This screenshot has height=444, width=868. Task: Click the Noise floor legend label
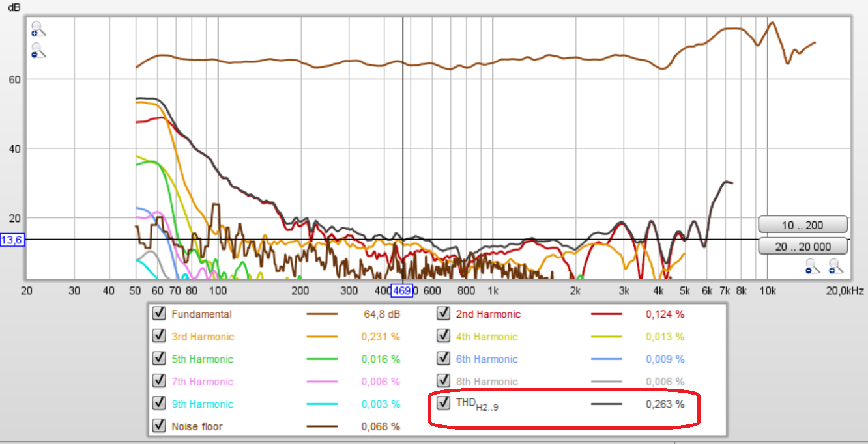coord(197,426)
